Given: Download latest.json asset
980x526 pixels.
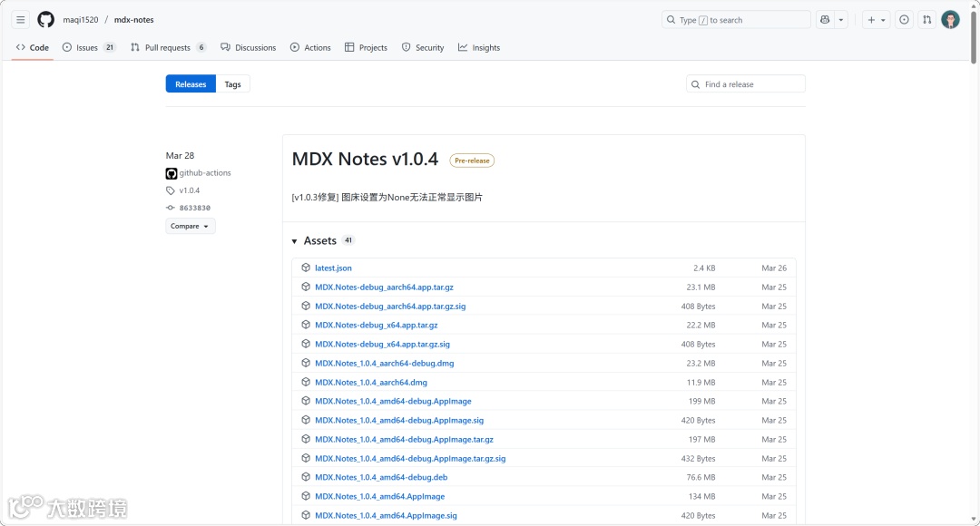Looking at the screenshot, I should [x=333, y=268].
